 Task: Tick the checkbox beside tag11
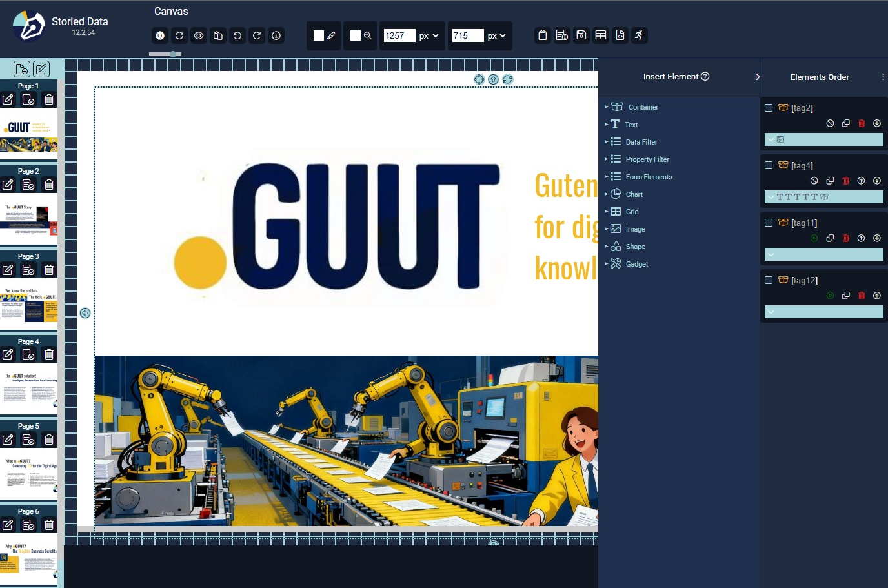(x=769, y=223)
